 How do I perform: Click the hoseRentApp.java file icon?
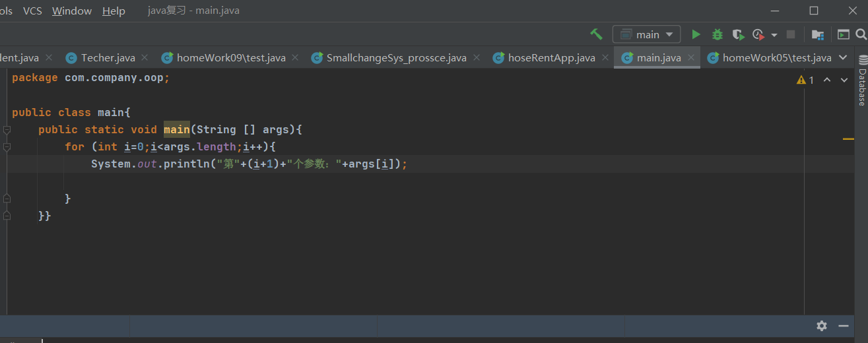coord(498,58)
